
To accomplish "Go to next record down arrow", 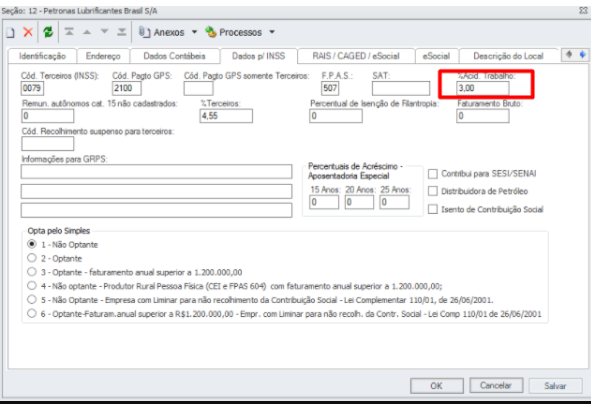I will [104, 32].
